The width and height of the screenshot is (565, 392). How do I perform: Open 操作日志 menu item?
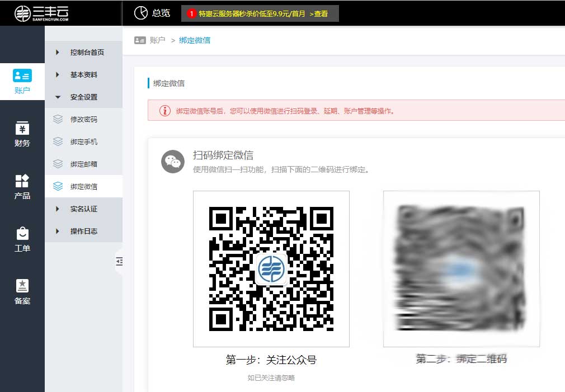pyautogui.click(x=83, y=231)
